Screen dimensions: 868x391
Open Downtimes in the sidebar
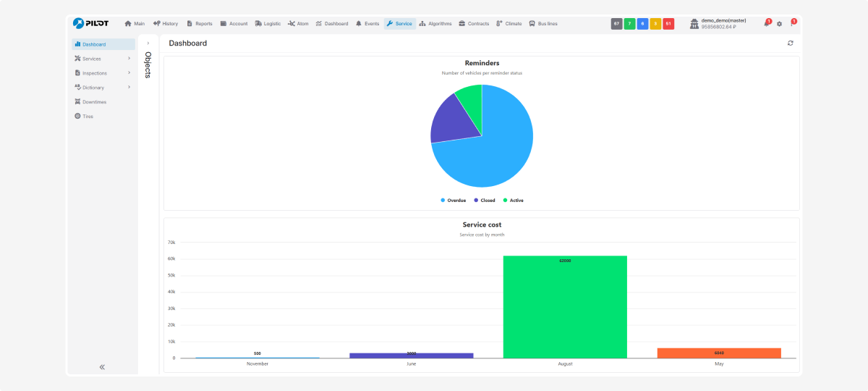pos(94,102)
